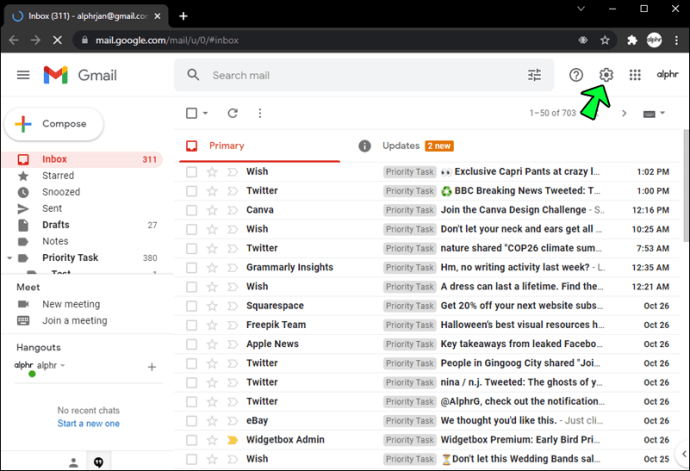Check the Squarespace email checkbox

pyautogui.click(x=191, y=306)
